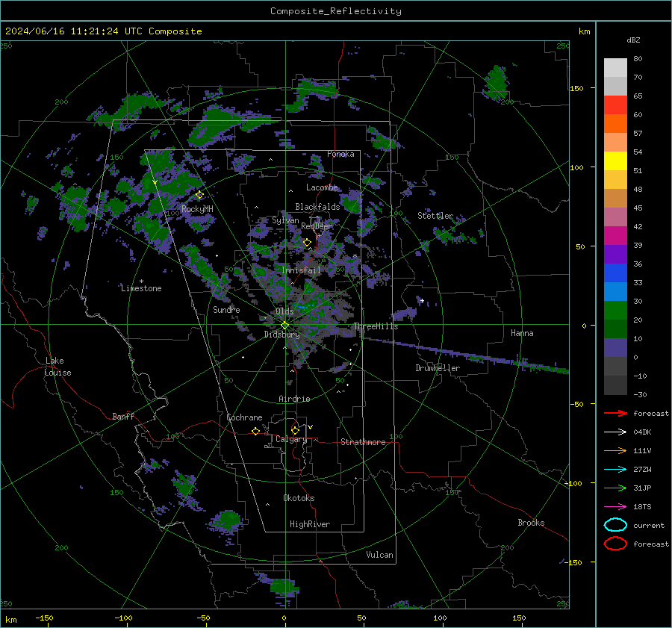The image size is (672, 628).
Task: Click the yellow diamond marker at Didsbury radar center
Action: (x=284, y=326)
